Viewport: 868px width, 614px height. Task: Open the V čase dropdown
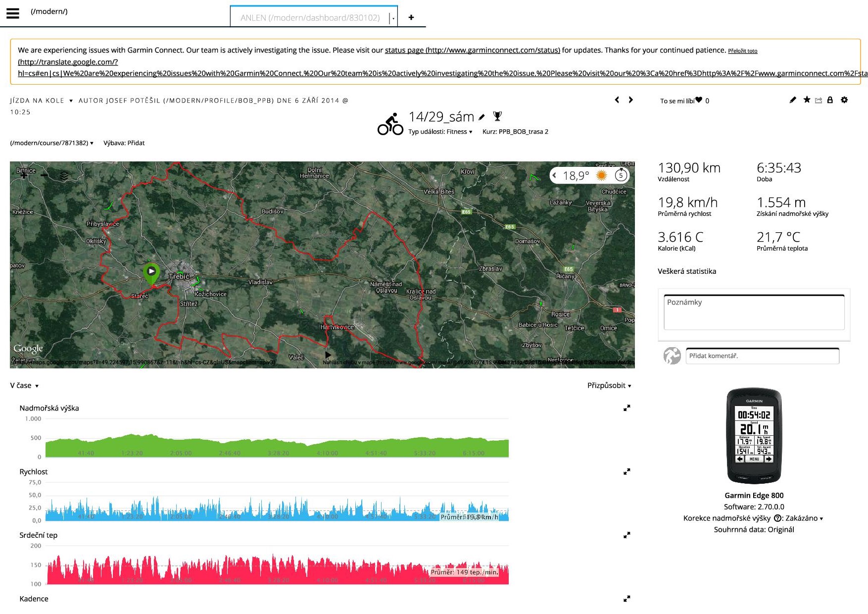[x=24, y=386]
